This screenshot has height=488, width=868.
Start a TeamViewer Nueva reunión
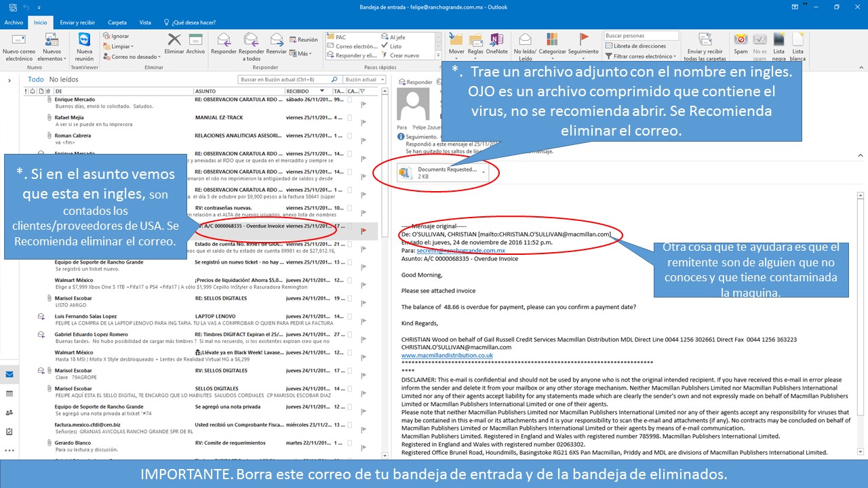[x=84, y=46]
